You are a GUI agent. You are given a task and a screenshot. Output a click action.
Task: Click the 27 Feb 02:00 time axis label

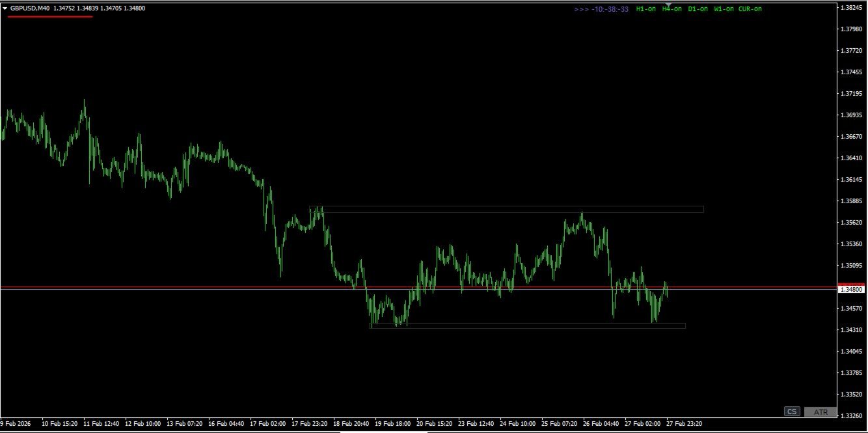(x=642, y=423)
